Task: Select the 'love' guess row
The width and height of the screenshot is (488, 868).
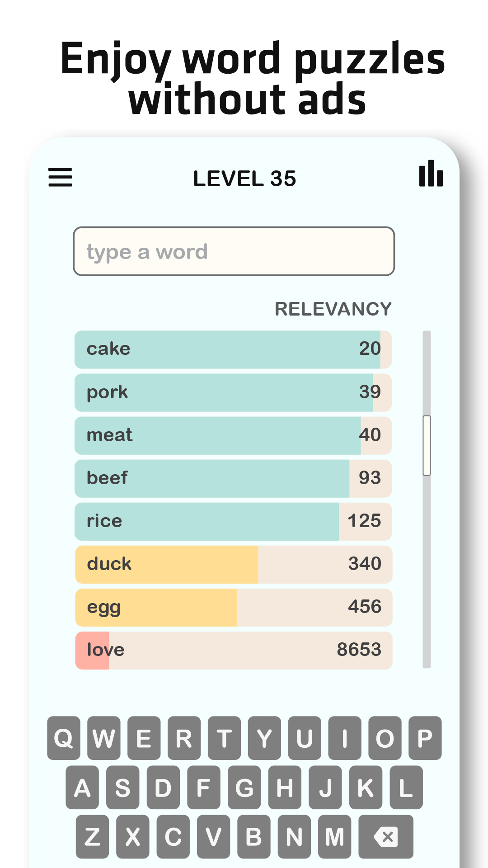Action: [x=233, y=651]
